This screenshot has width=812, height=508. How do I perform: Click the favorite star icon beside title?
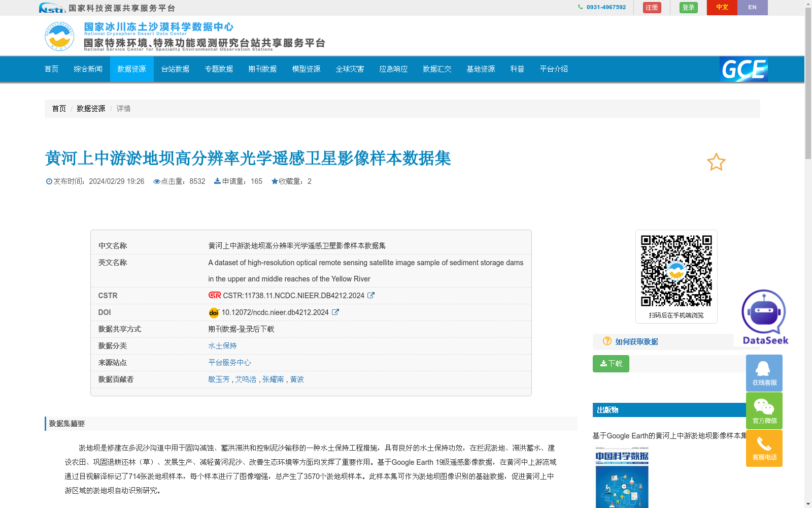(x=716, y=162)
